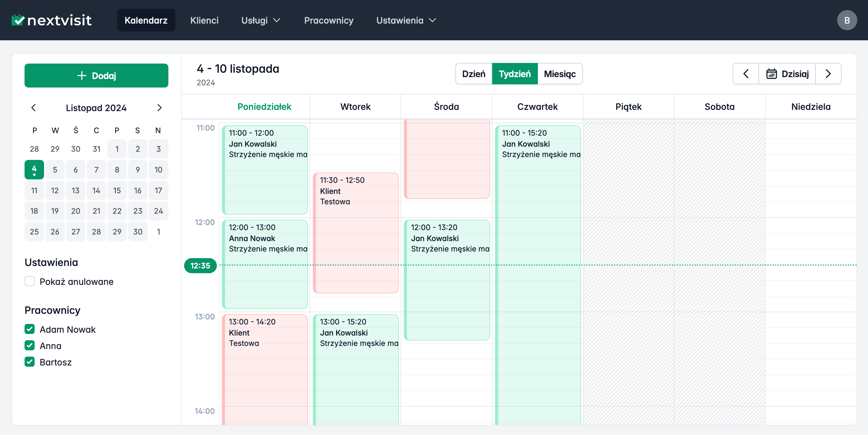Viewport: 868px width, 435px height.
Task: Click the Dodaj button
Action: tap(96, 76)
